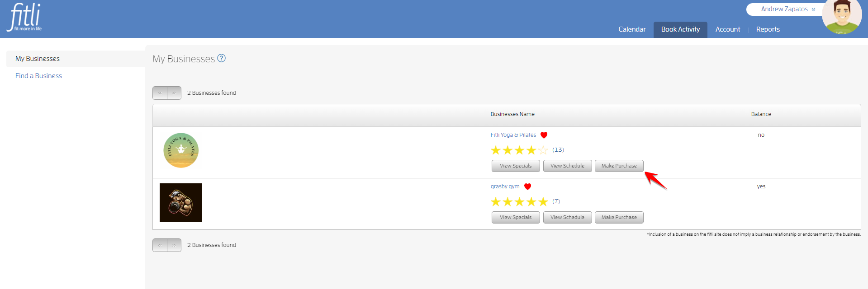868x289 pixels.
Task: Click the Fitli Yoga & Pilates star rating
Action: click(x=519, y=150)
